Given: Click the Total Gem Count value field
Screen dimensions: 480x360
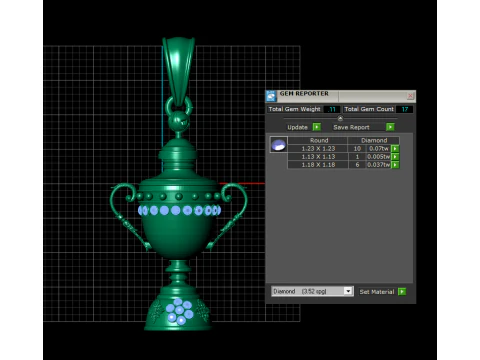Looking at the screenshot, I should coord(405,109).
